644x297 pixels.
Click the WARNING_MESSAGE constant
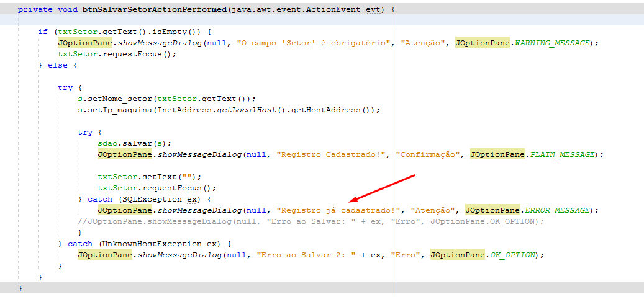(x=553, y=43)
